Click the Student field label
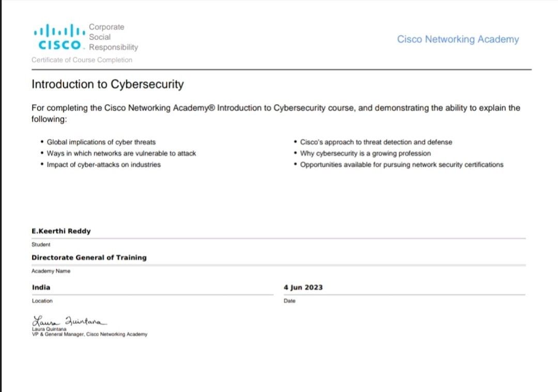 pos(41,245)
